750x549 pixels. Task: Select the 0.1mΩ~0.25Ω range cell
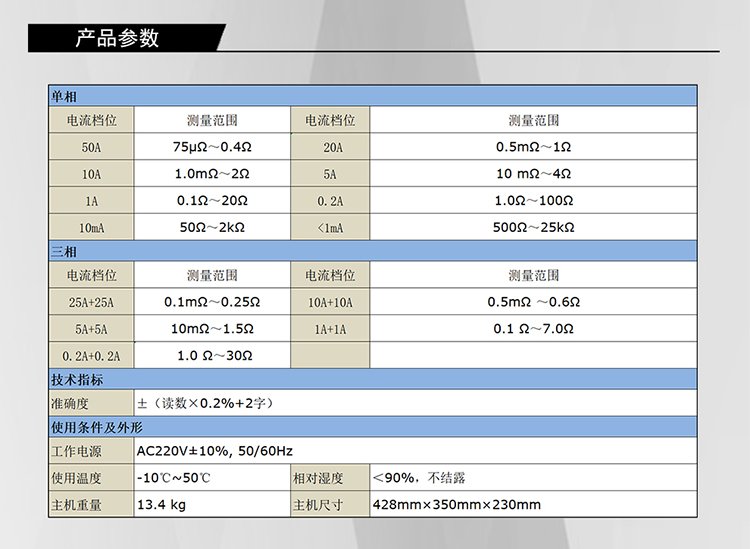click(212, 302)
